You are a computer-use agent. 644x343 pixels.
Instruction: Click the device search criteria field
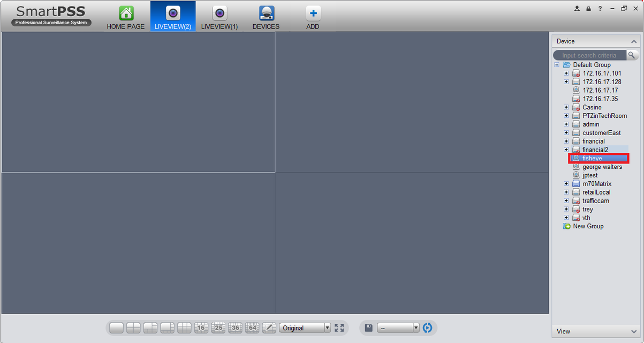[589, 55]
